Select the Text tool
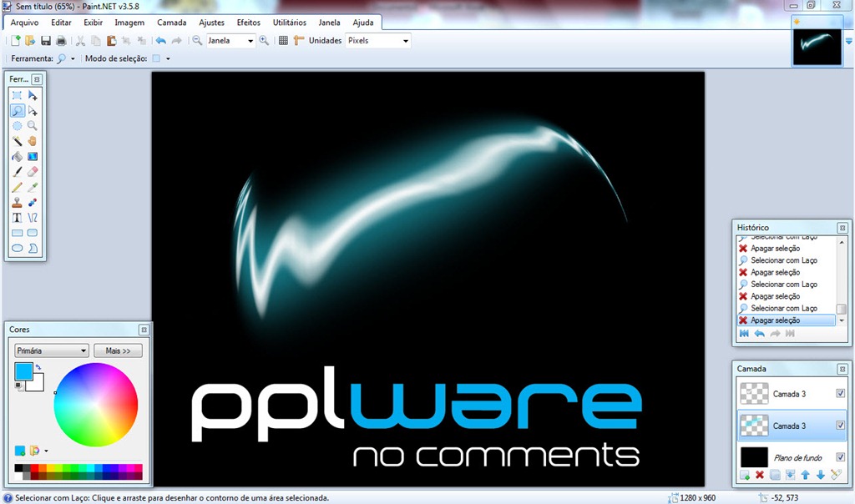Image resolution: width=855 pixels, height=504 pixels. point(17,218)
